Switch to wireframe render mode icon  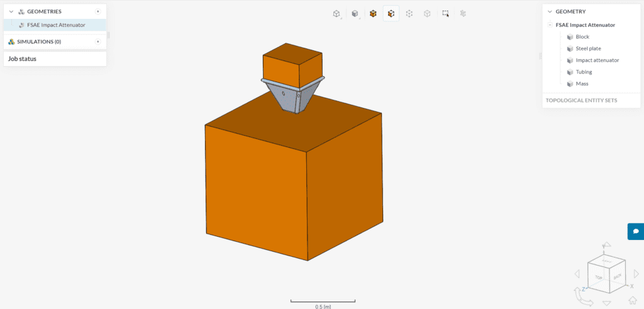tap(409, 13)
